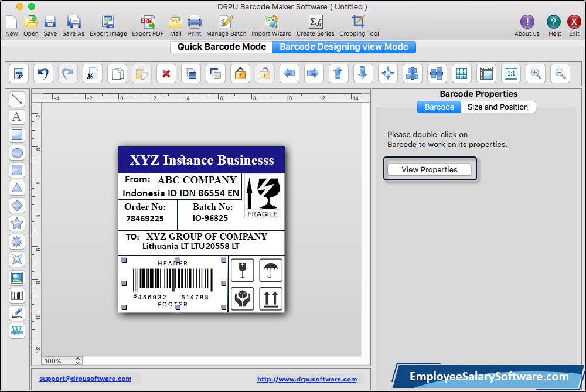Copy the selected object

pyautogui.click(x=117, y=73)
